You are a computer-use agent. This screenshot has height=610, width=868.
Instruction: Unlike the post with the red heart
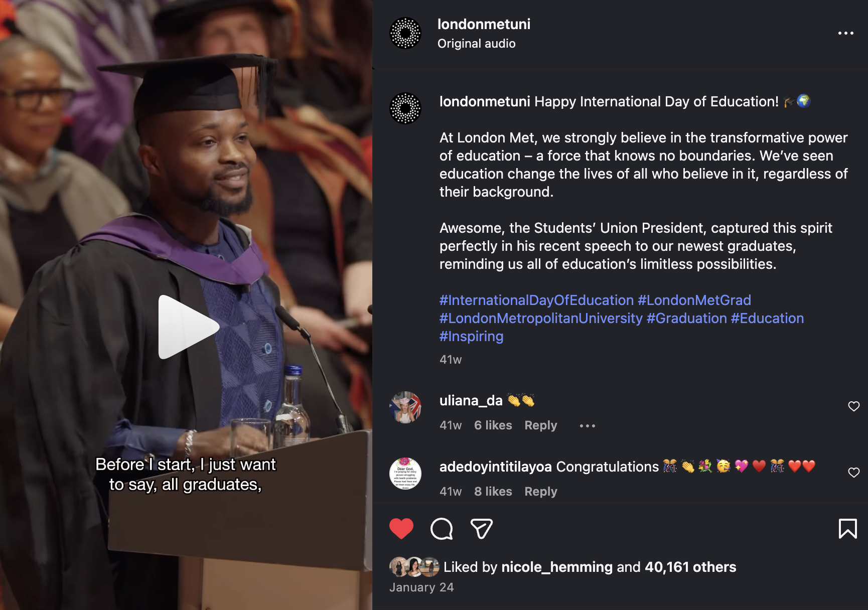click(401, 529)
